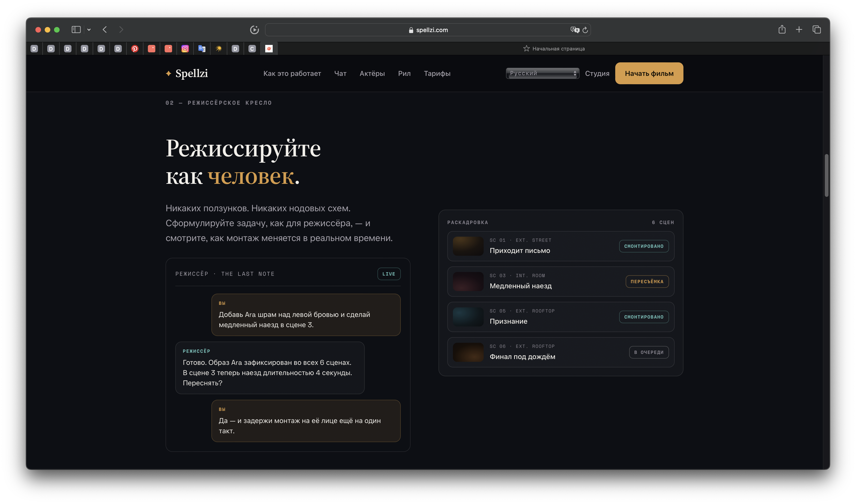Go forward using the forward arrow
This screenshot has height=504, width=856.
(x=121, y=30)
